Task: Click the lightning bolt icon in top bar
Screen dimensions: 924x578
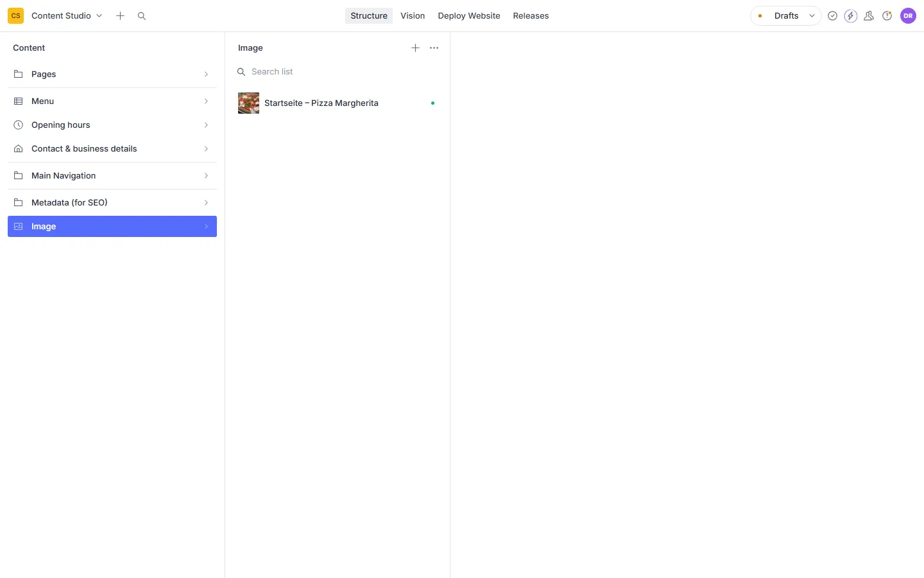Action: (x=851, y=15)
